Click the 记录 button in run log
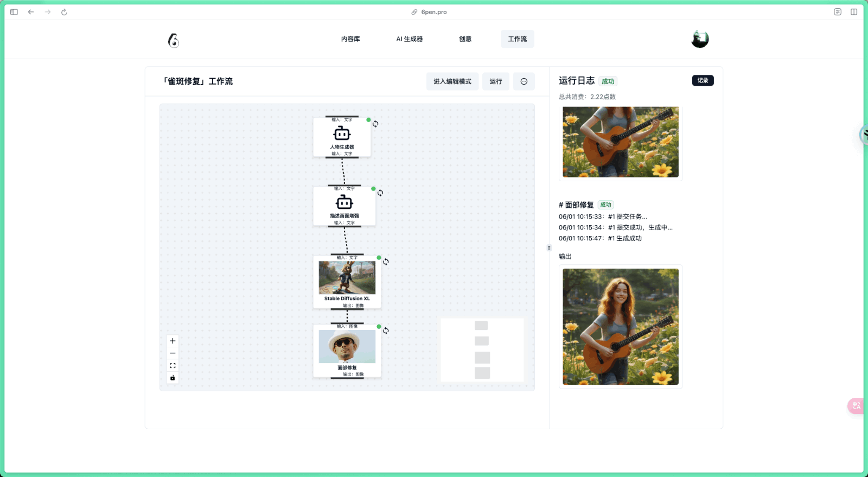Image resolution: width=868 pixels, height=477 pixels. click(703, 80)
